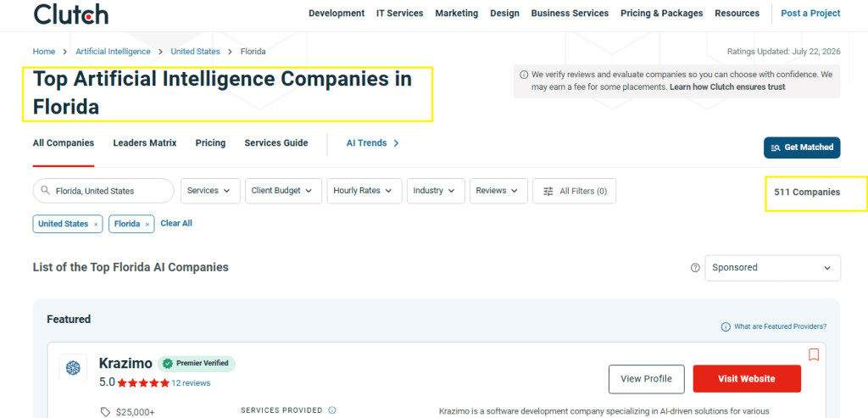
Task: Click the Florida, United States location field
Action: (103, 191)
